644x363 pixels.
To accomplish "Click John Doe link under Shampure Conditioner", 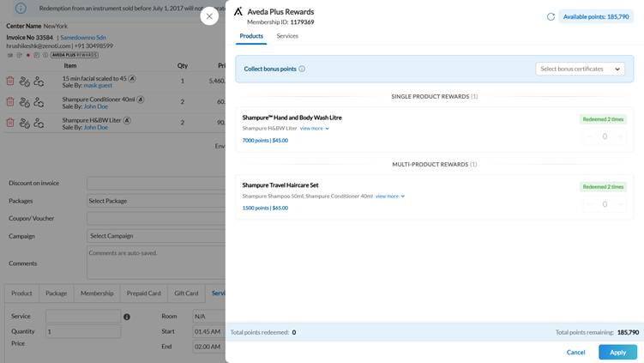I will click(x=96, y=106).
